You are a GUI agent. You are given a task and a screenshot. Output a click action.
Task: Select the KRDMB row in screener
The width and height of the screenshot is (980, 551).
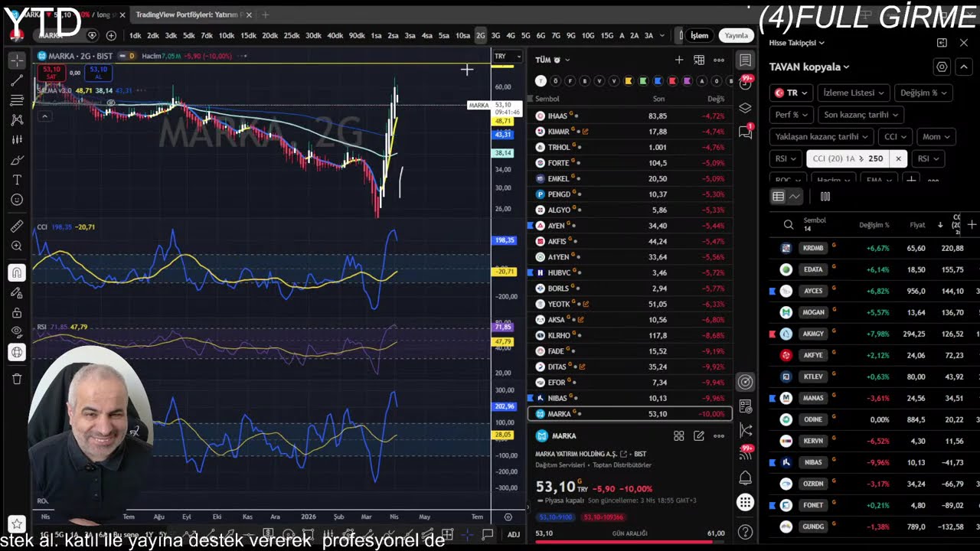[873, 248]
